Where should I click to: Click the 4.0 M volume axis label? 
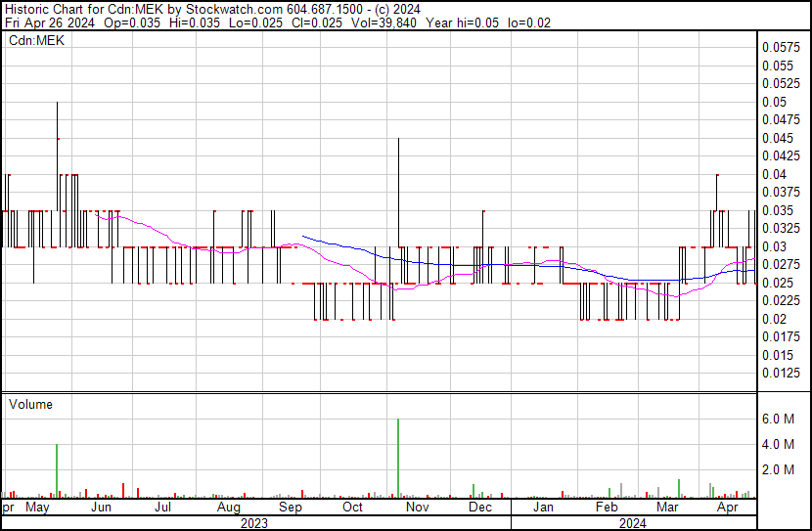pyautogui.click(x=780, y=445)
